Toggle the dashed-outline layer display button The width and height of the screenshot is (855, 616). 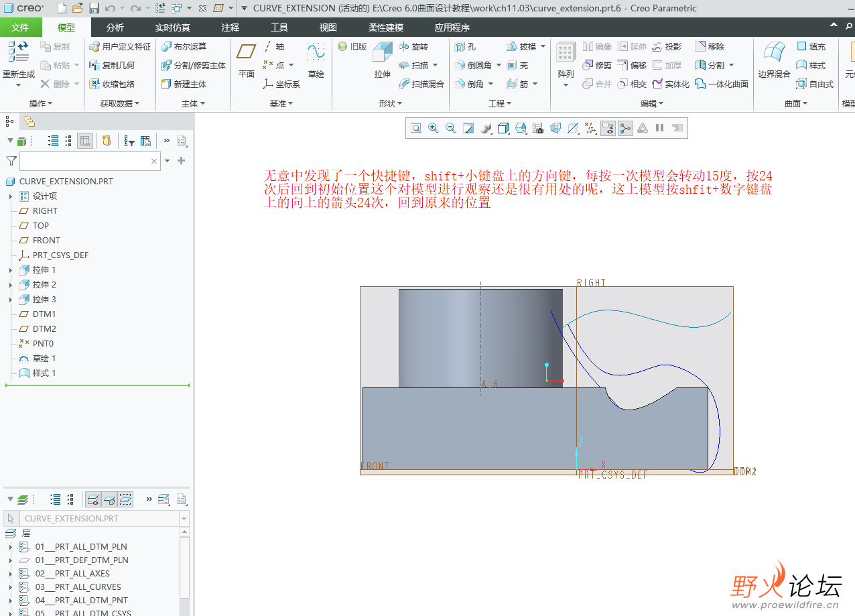[x=125, y=499]
